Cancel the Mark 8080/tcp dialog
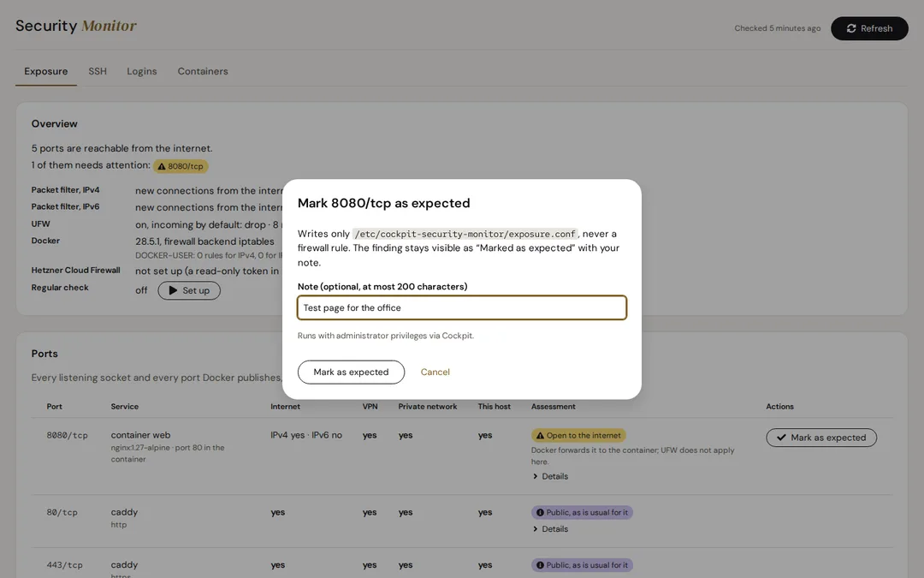Image resolution: width=924 pixels, height=578 pixels. (x=435, y=372)
